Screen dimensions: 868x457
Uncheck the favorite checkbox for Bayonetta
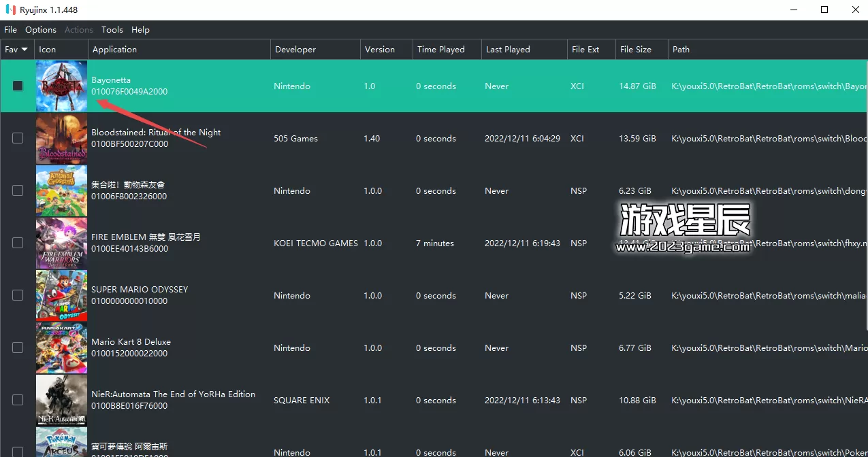coord(18,86)
